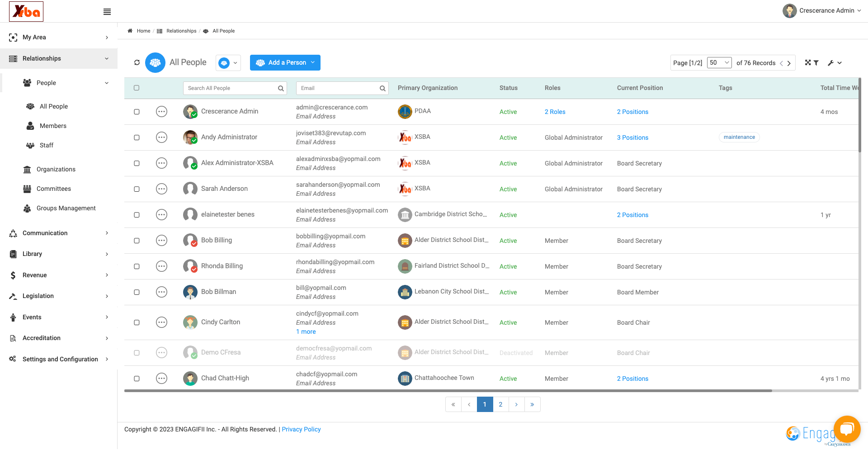Screen dimensions: 868x450
Task: Open the Crescerance Admin user menu
Action: (822, 10)
